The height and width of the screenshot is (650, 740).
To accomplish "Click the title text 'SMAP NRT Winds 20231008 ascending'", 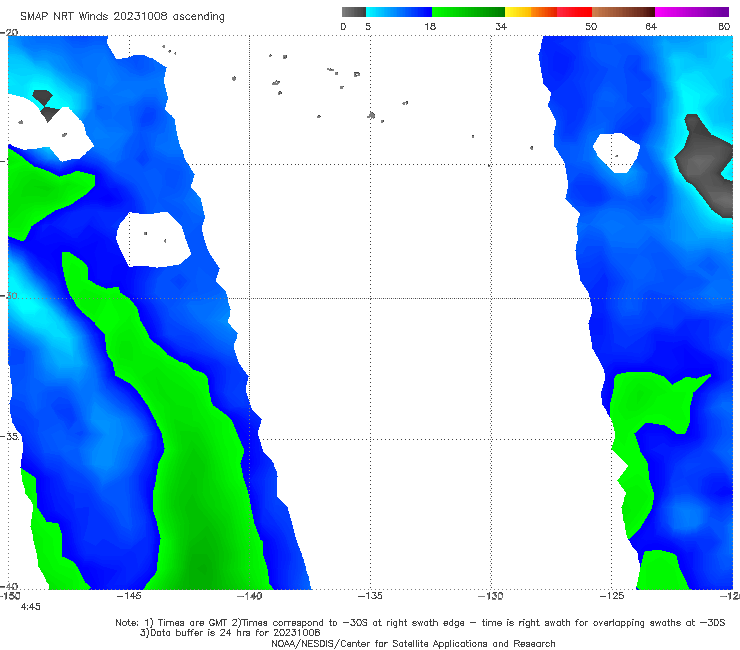I will coord(122,17).
